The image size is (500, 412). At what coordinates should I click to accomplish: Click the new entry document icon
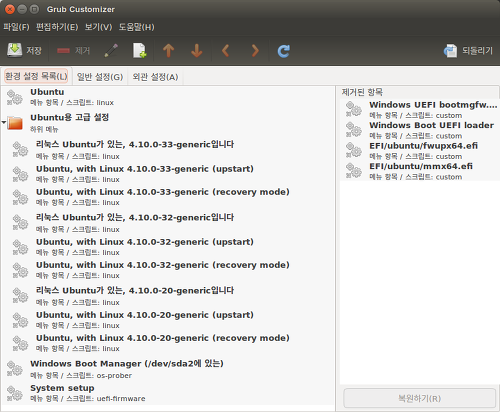tap(140, 51)
